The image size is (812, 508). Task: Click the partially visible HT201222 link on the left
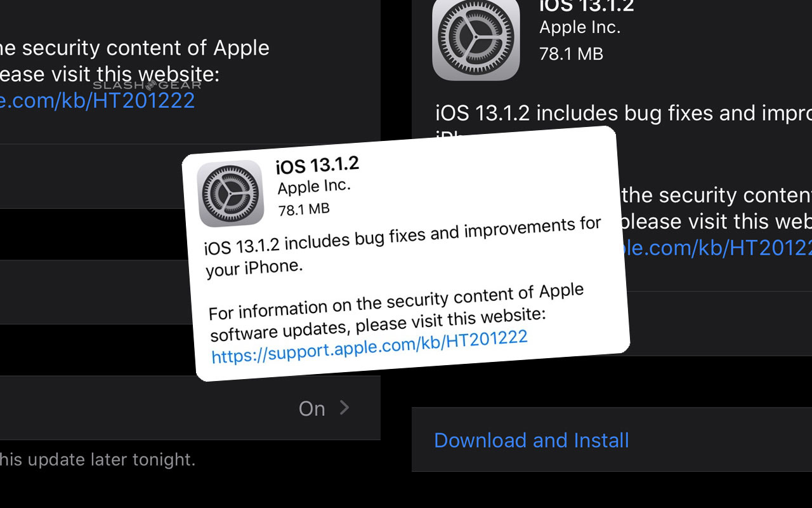click(98, 100)
